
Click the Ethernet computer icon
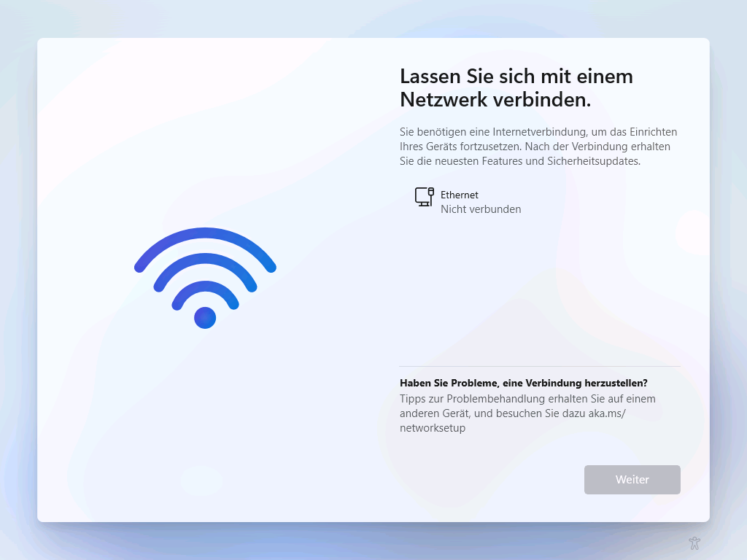click(x=424, y=197)
